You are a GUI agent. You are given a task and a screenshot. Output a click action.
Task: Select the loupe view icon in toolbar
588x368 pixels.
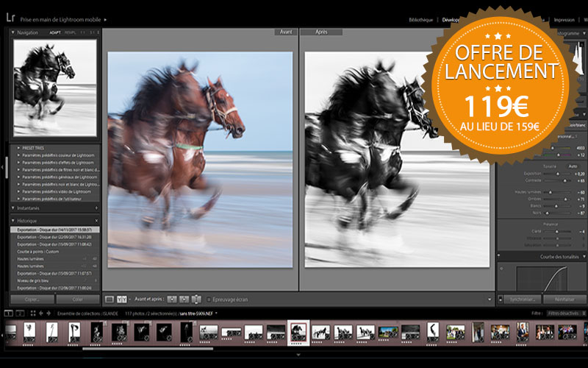(x=110, y=300)
